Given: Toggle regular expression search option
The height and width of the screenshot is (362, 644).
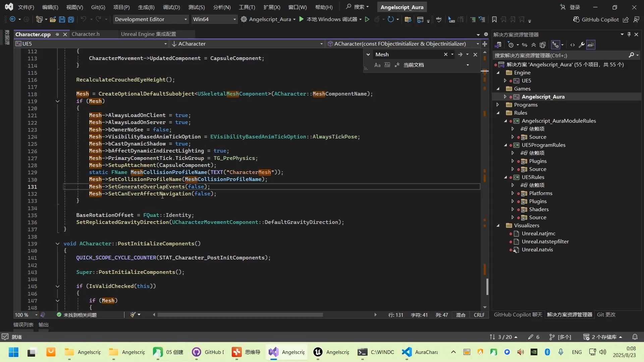Looking at the screenshot, I should [x=397, y=65].
